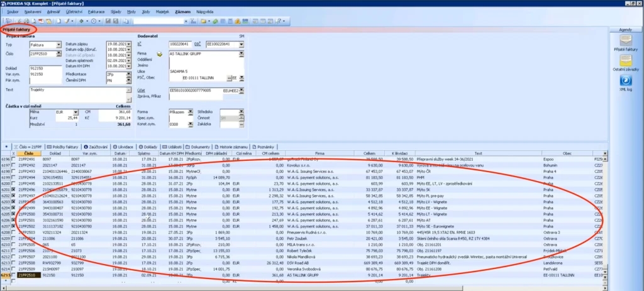Check the checkbox for row 21FP2508

pos(13,263)
